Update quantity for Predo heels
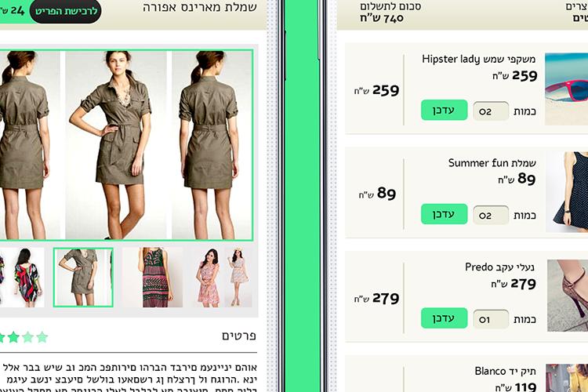The height and width of the screenshot is (392, 588). (444, 318)
